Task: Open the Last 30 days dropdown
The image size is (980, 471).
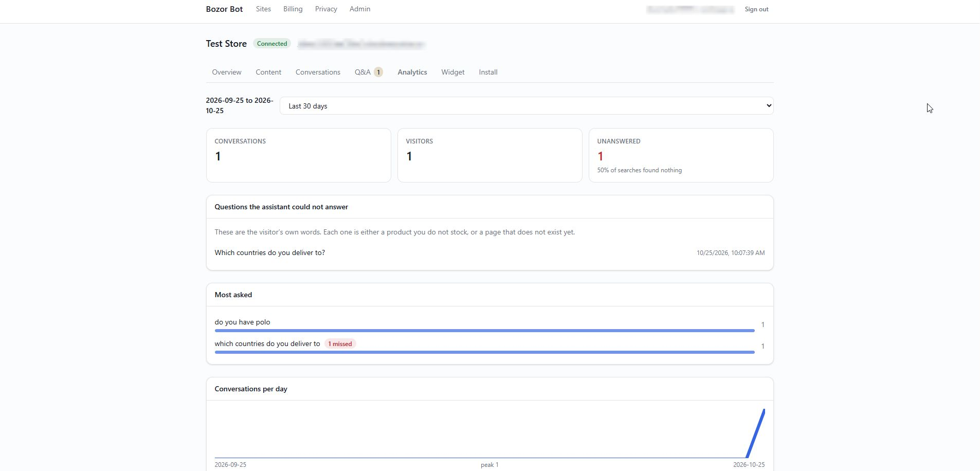Action: tap(527, 106)
